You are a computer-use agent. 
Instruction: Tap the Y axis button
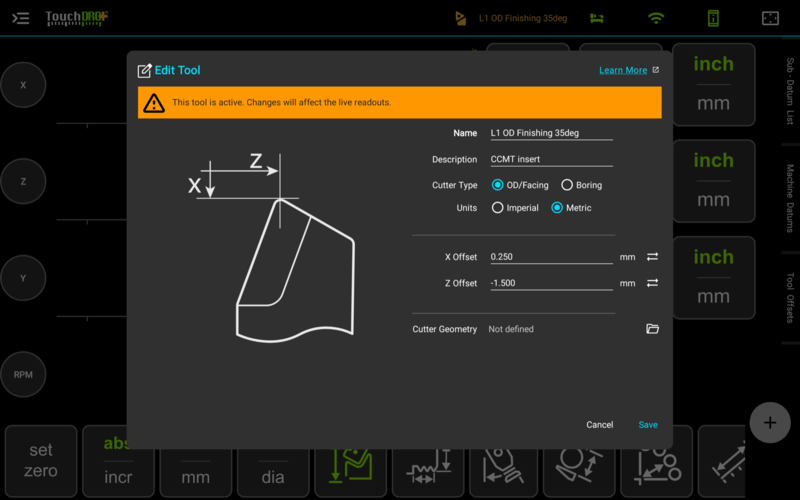click(x=23, y=278)
